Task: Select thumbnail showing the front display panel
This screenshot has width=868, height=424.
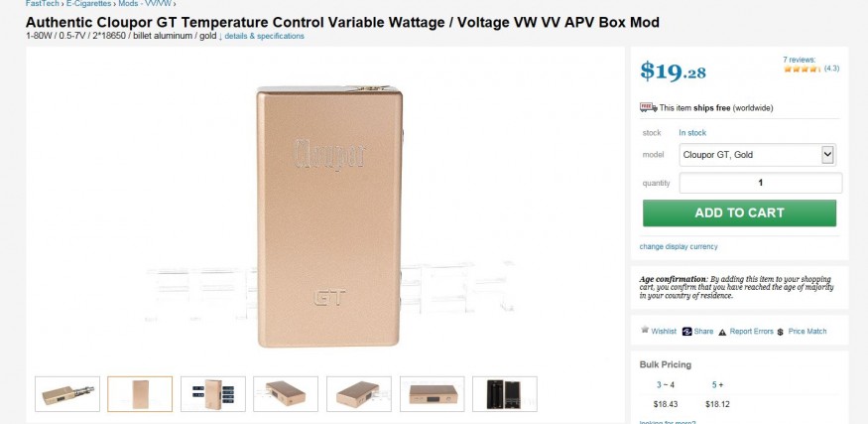Action: [x=433, y=394]
